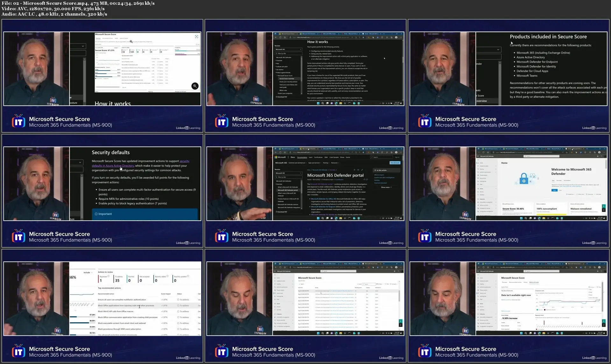
Task: Click the Secure Score history table vertical scrollbar
Action: (399, 296)
